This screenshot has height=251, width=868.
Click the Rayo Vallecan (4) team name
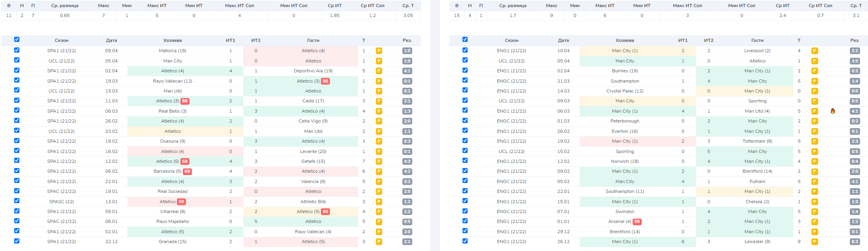313,232
